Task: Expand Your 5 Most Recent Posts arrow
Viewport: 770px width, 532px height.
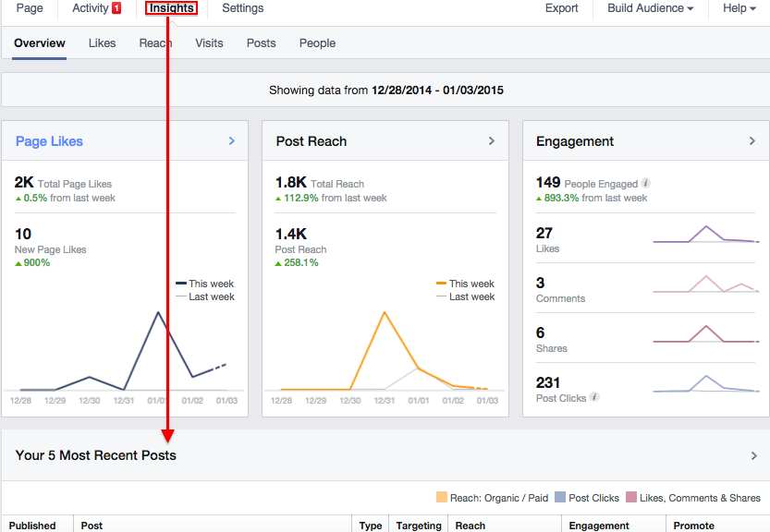Action: click(753, 455)
